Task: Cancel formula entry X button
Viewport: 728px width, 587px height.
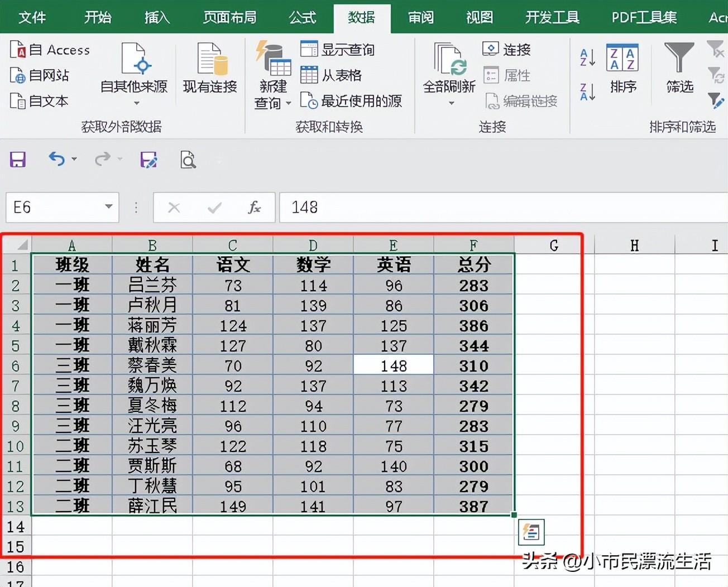Action: (x=174, y=208)
